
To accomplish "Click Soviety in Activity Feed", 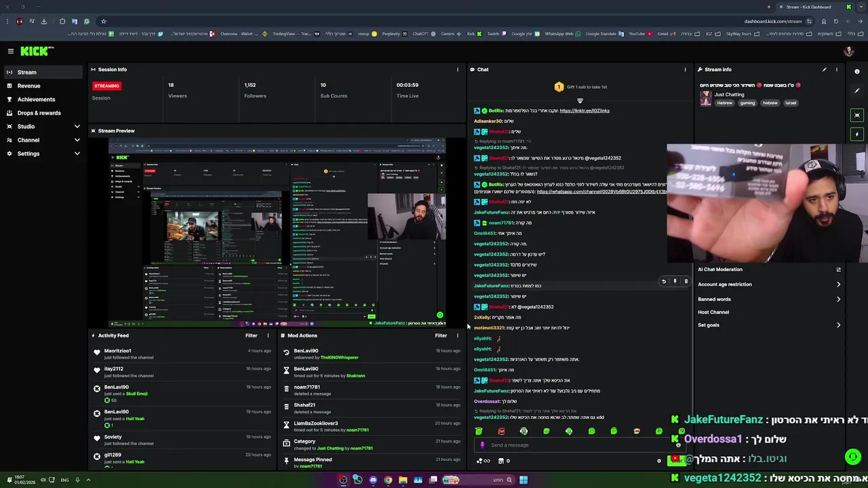I will [113, 437].
